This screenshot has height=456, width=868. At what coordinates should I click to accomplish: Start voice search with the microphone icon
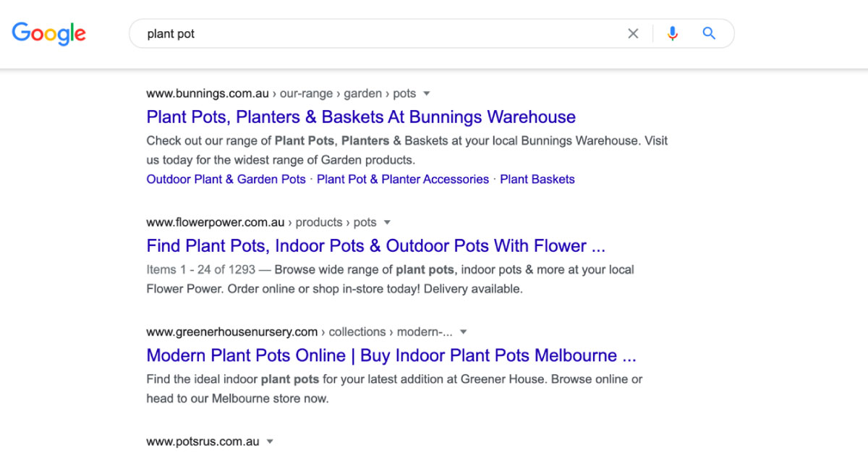point(673,33)
